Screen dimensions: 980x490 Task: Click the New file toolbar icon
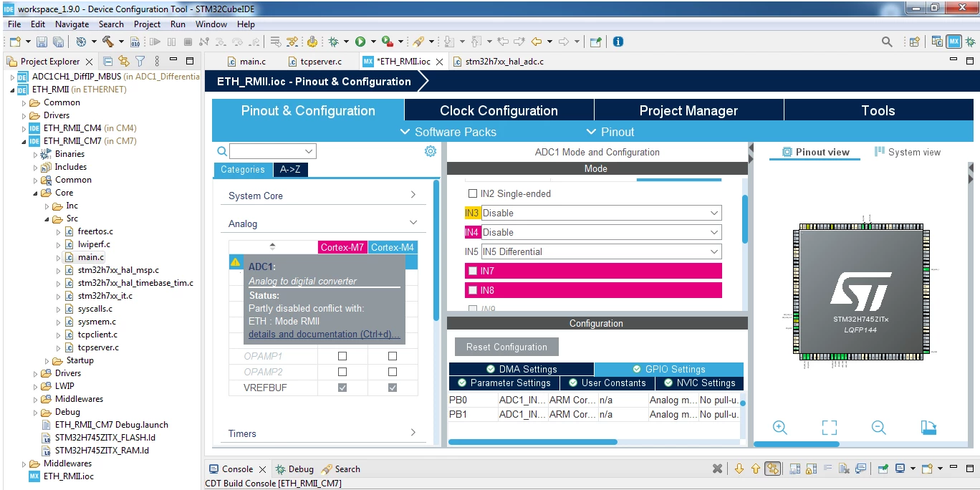click(x=14, y=42)
